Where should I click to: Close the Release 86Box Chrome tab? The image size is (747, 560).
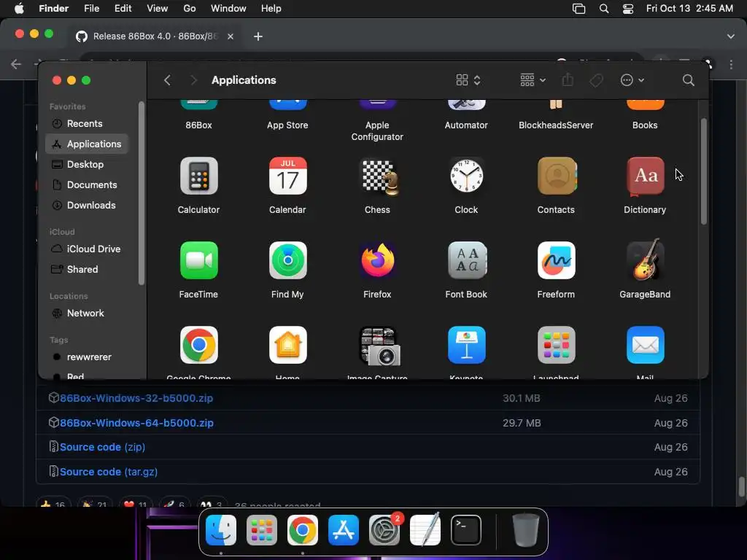(x=231, y=36)
